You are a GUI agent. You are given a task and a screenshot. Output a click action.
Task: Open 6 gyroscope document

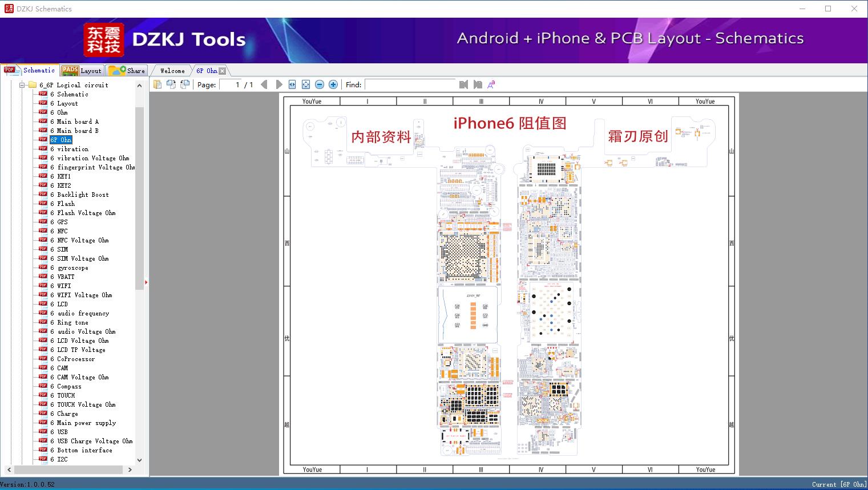tap(69, 268)
